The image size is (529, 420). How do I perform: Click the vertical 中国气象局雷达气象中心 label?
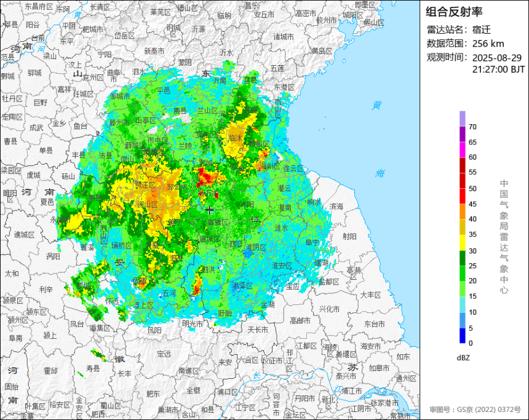[504, 237]
